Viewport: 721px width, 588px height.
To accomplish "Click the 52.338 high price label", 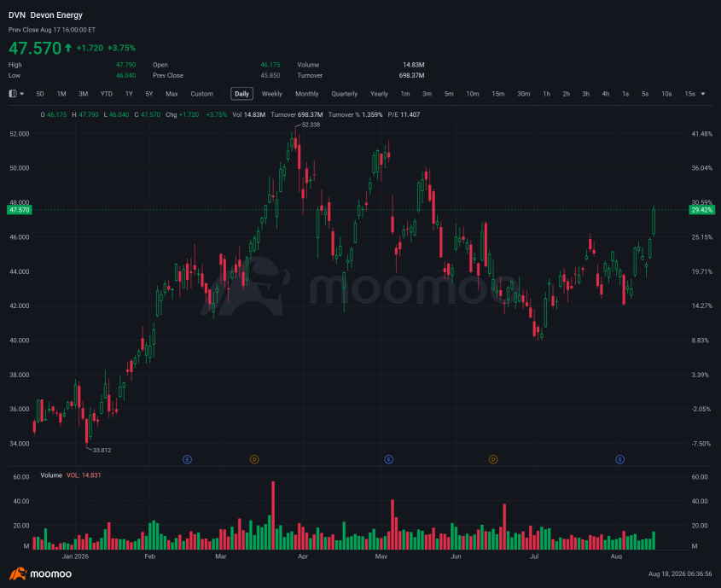I will coord(311,125).
